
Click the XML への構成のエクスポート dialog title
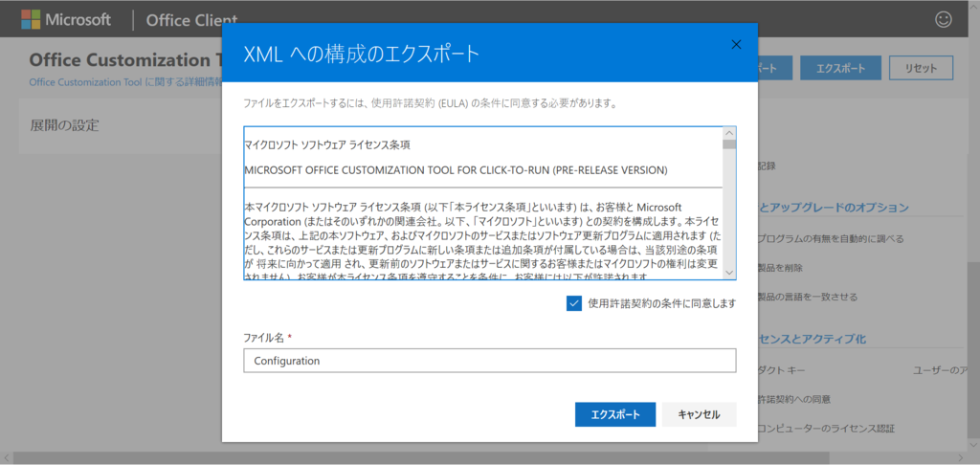361,55
